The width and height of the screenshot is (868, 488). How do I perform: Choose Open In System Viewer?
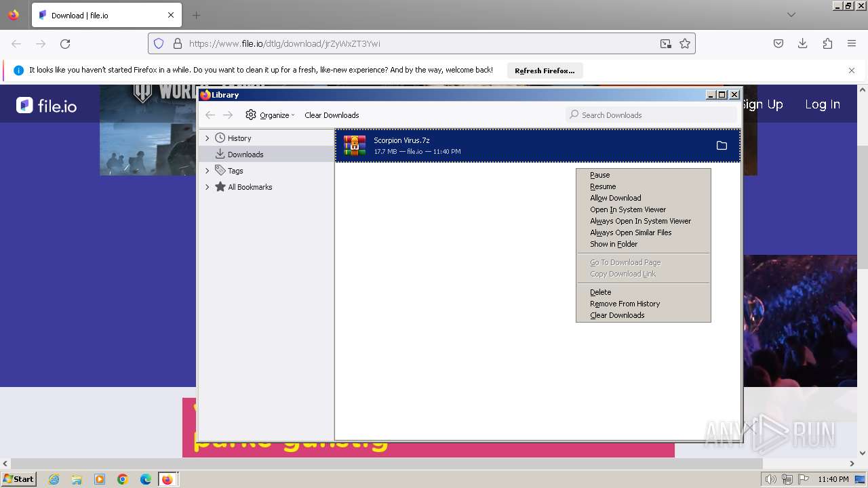click(643, 209)
